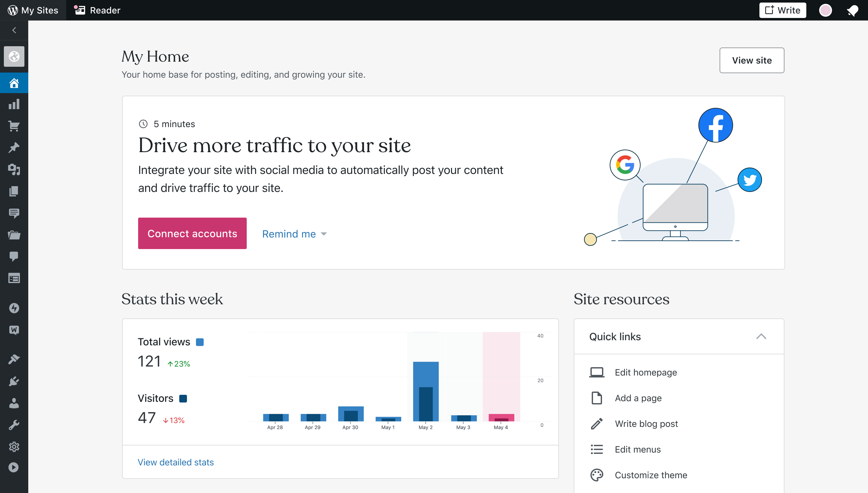
Task: Open the Remind me dropdown
Action: click(x=294, y=234)
